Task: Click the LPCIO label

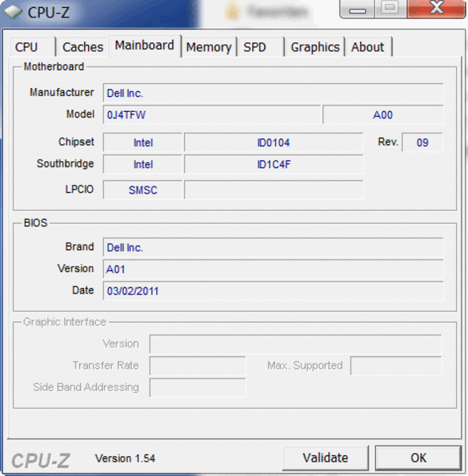Action: click(x=79, y=189)
